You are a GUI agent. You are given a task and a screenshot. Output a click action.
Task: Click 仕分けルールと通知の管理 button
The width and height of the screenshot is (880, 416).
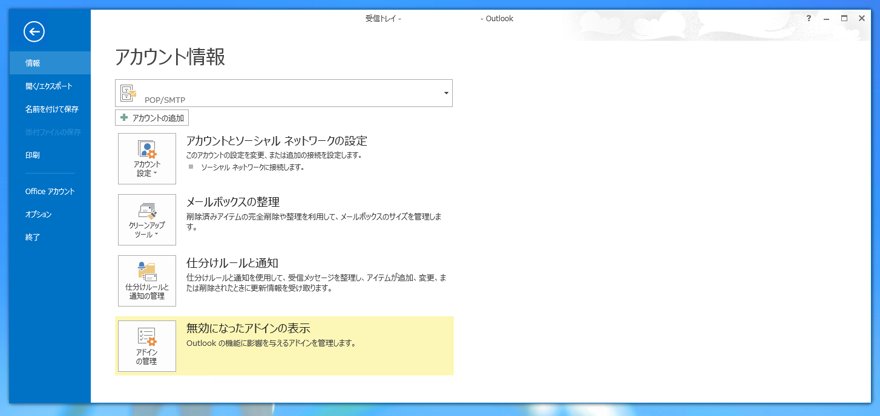point(147,281)
